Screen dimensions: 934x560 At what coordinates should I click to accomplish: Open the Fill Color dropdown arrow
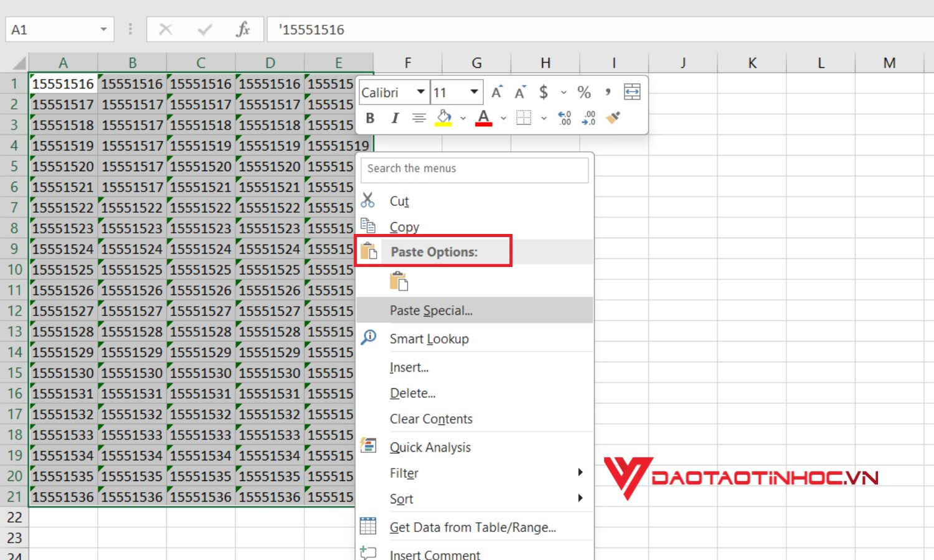(x=463, y=118)
